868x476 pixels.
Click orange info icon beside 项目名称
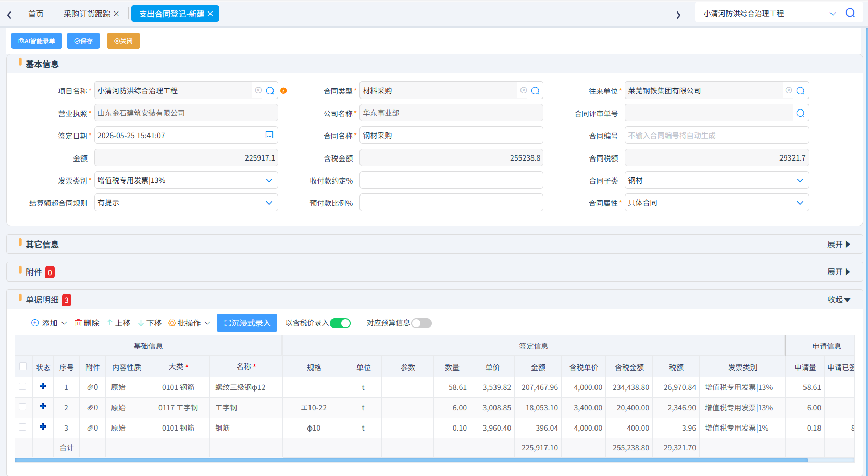pyautogui.click(x=283, y=91)
